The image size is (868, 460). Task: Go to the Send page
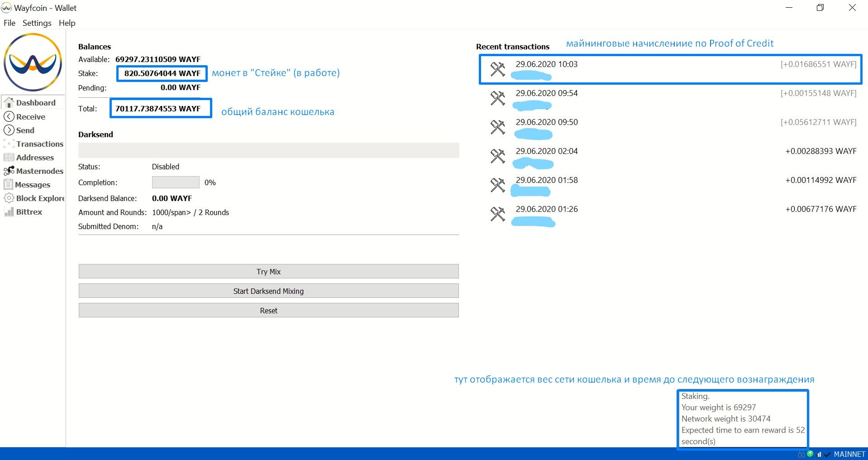click(19, 130)
